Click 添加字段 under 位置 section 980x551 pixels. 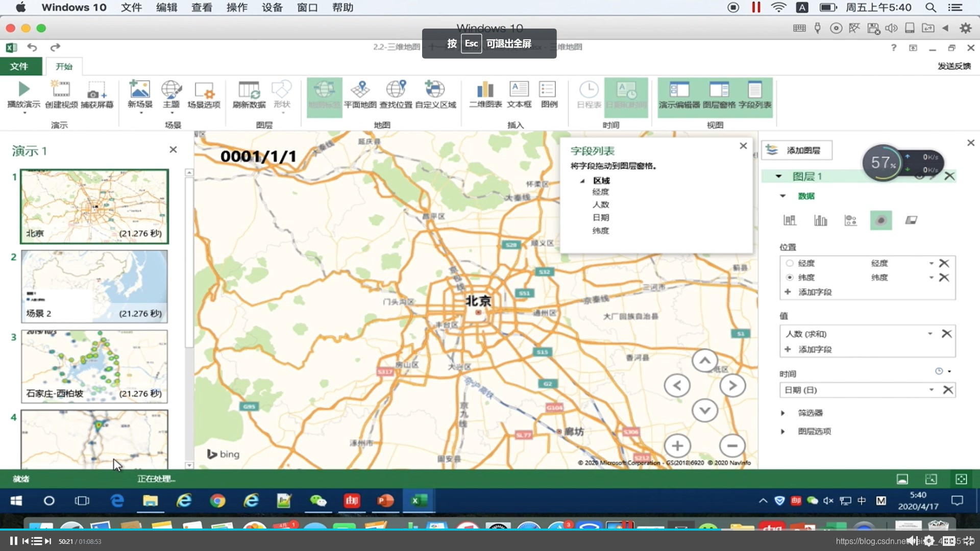pyautogui.click(x=814, y=292)
